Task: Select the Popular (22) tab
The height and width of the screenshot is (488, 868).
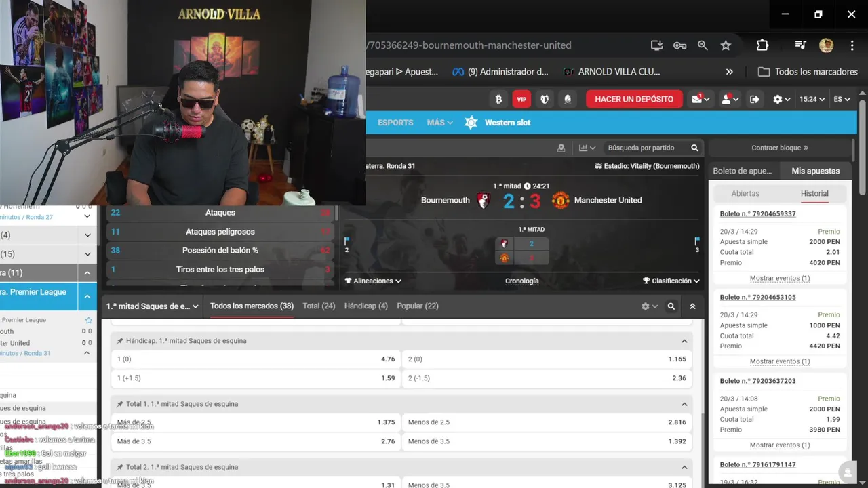Action: click(418, 306)
